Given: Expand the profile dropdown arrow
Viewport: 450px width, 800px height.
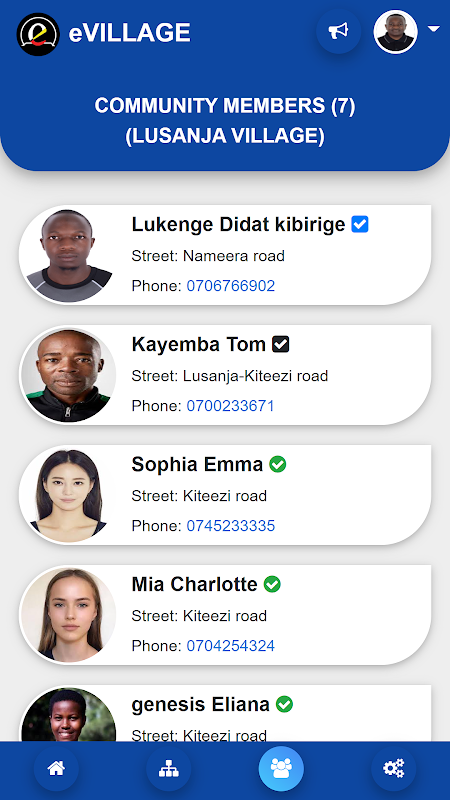Looking at the screenshot, I should pyautogui.click(x=434, y=29).
